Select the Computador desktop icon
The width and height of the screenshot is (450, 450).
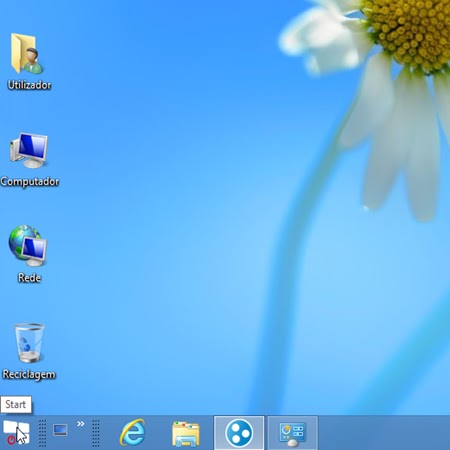[29, 151]
